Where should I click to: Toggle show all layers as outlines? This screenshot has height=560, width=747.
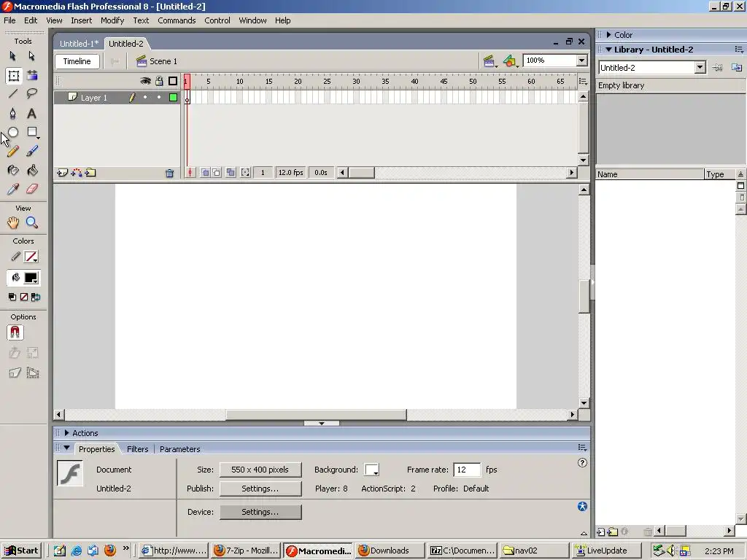coord(173,81)
